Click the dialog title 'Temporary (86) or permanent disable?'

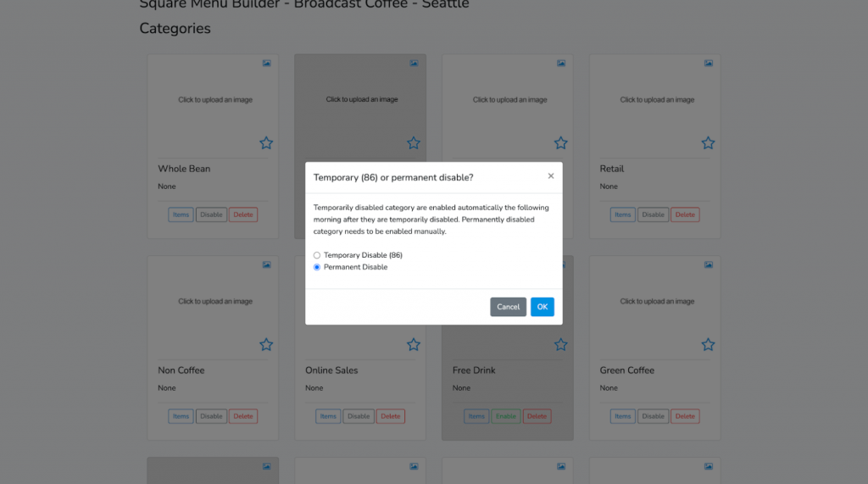[393, 178]
